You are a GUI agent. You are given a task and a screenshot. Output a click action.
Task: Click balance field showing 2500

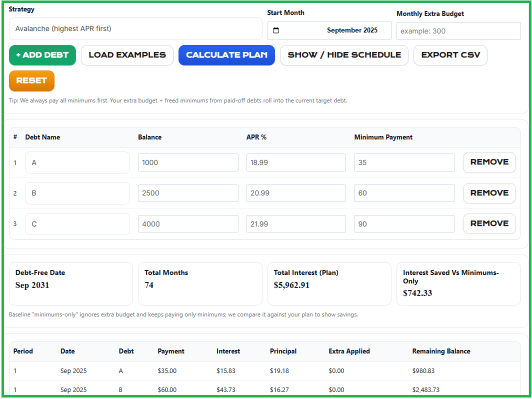pos(188,193)
